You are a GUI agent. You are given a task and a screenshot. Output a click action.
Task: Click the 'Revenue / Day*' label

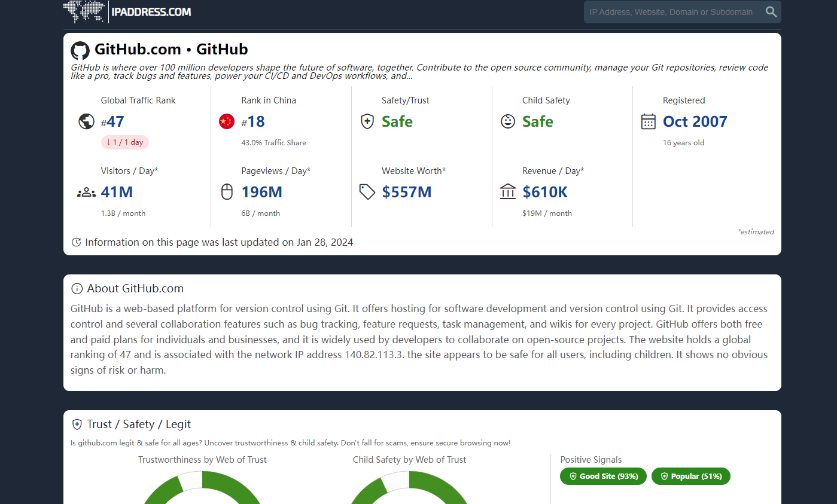pos(553,171)
